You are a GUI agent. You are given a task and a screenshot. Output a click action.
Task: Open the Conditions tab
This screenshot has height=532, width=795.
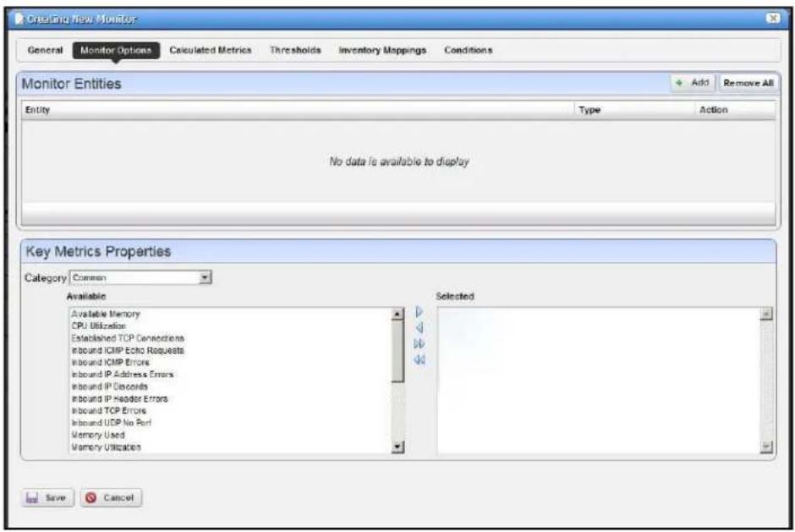tap(469, 50)
